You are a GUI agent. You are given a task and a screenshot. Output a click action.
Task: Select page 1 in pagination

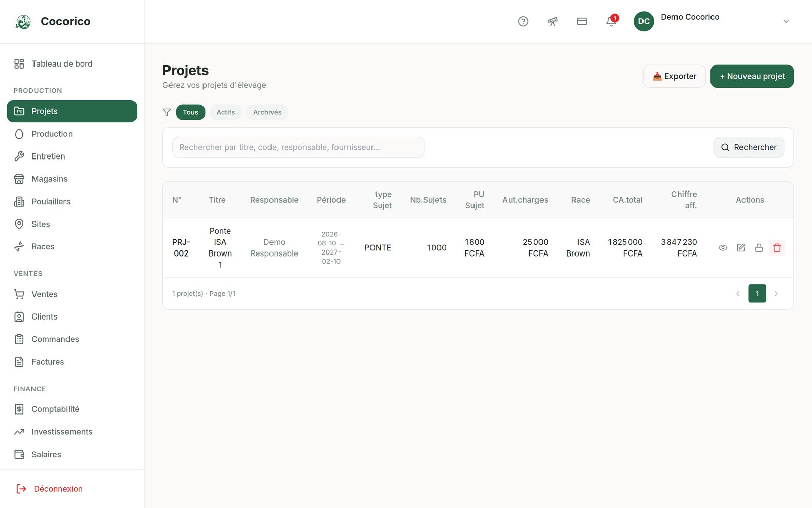(757, 294)
